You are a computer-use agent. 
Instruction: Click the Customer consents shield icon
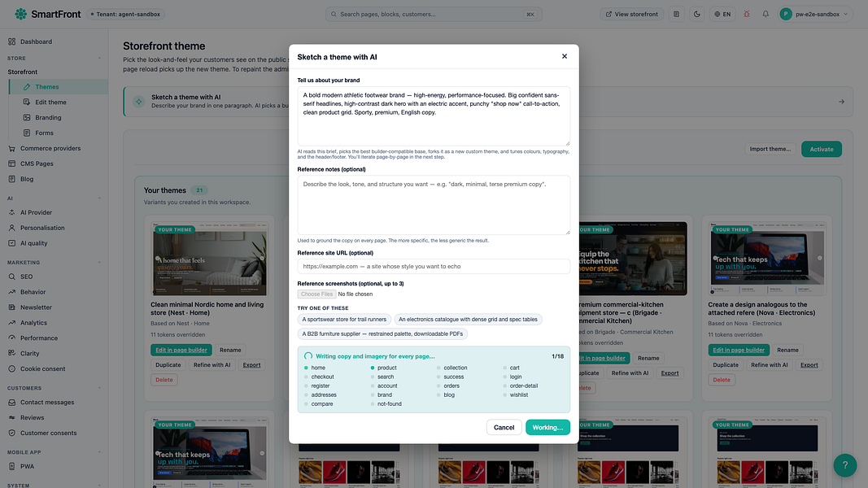pos(11,434)
